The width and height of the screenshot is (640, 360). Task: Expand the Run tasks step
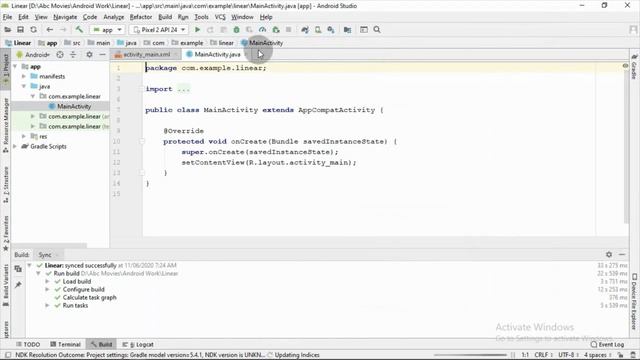click(x=47, y=305)
